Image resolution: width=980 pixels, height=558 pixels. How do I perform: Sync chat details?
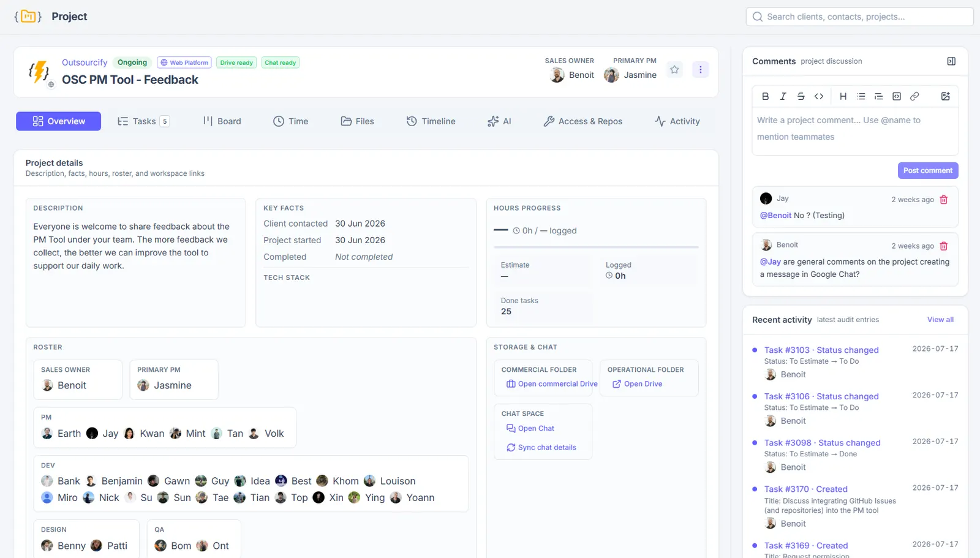541,448
